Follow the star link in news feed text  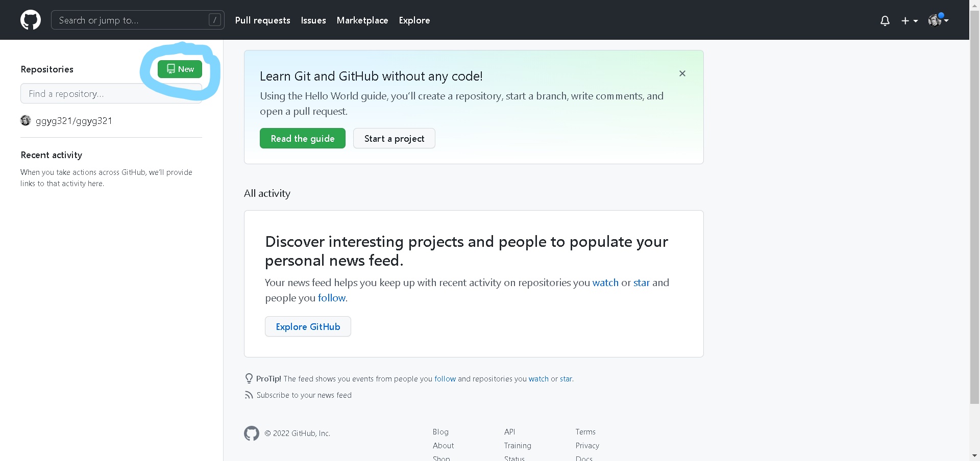pyautogui.click(x=642, y=283)
